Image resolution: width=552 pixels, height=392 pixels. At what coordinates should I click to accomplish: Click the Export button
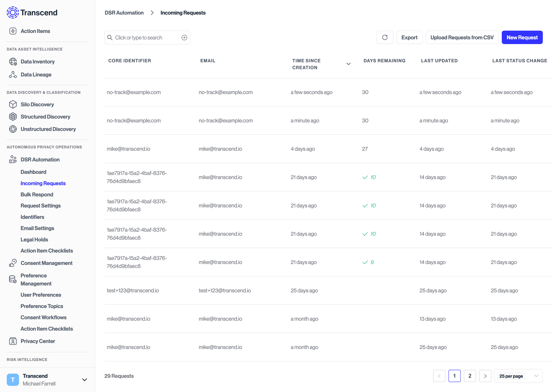pos(409,37)
